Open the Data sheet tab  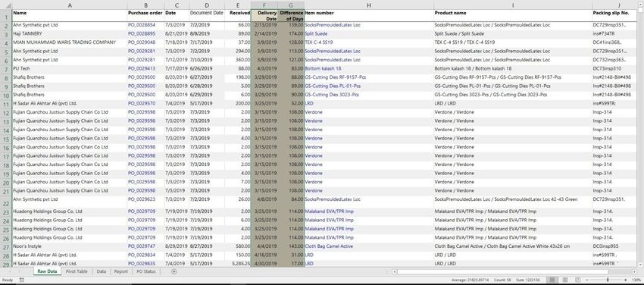(x=101, y=271)
